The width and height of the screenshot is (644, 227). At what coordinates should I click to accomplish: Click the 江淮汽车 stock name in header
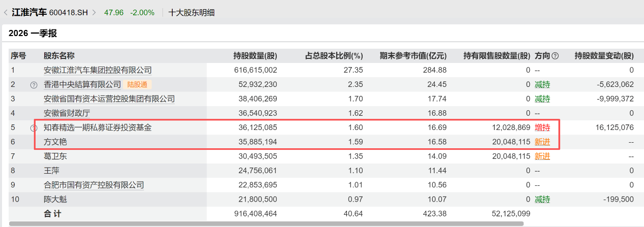click(29, 13)
